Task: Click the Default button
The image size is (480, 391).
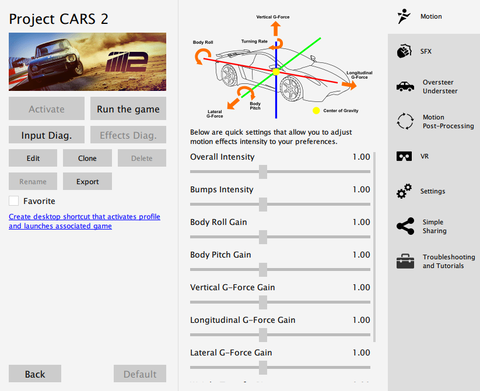Action: pos(140,374)
